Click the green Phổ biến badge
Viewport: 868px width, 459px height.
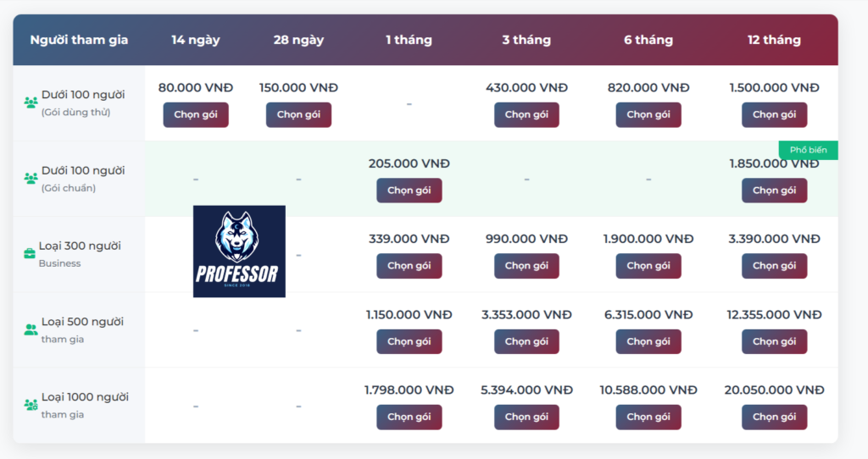[x=808, y=150]
